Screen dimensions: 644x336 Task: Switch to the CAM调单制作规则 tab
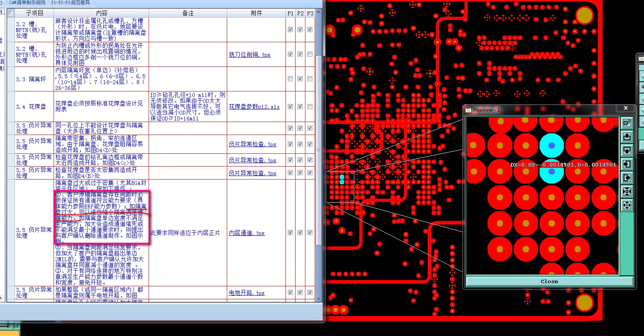tap(27, 2)
